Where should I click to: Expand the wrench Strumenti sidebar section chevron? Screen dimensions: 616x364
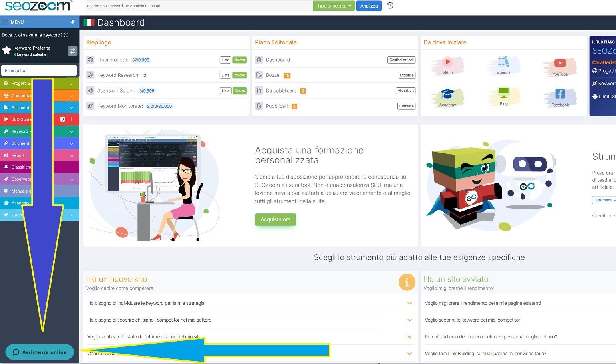pos(72,143)
